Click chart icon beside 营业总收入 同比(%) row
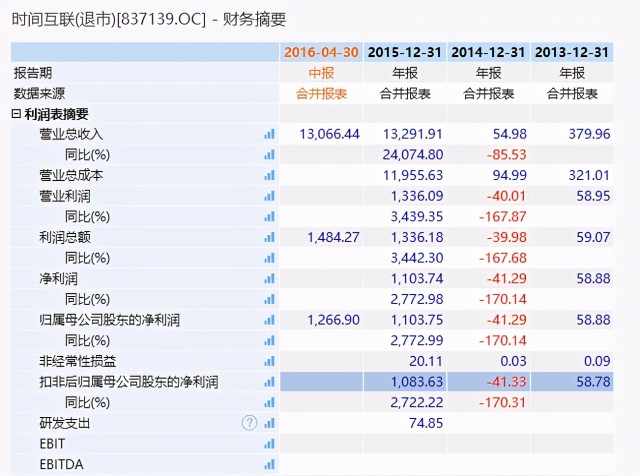The image size is (640, 476). (269, 155)
